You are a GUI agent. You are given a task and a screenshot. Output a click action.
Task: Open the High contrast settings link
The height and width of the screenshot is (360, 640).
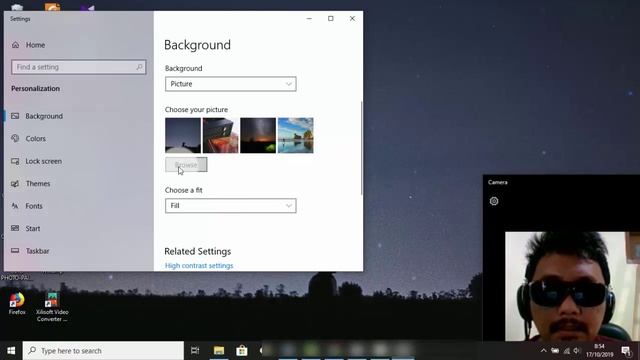click(199, 266)
